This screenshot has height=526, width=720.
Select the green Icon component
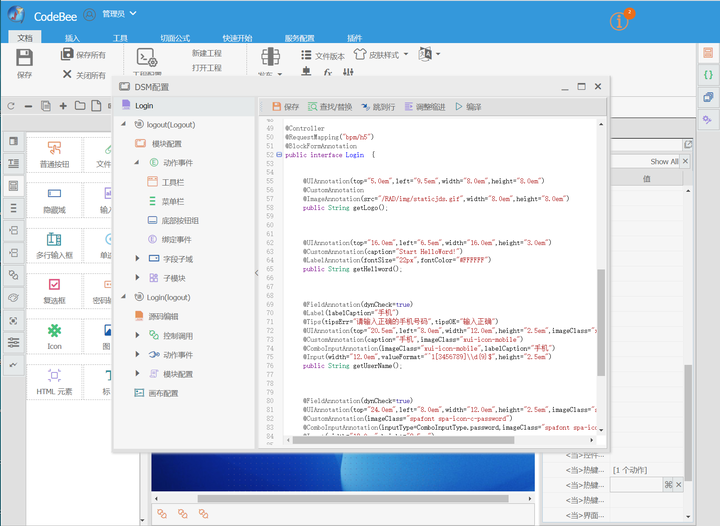pyautogui.click(x=54, y=336)
